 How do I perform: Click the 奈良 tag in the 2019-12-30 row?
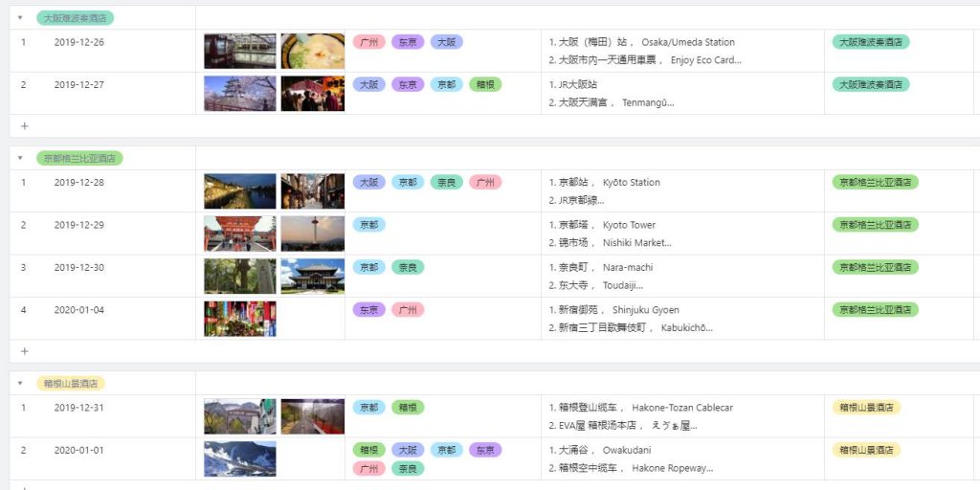tap(408, 267)
